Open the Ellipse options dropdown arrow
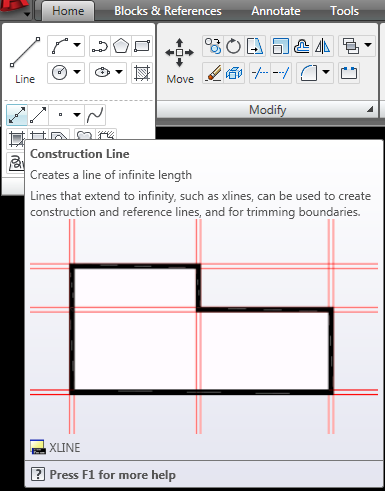 (119, 72)
